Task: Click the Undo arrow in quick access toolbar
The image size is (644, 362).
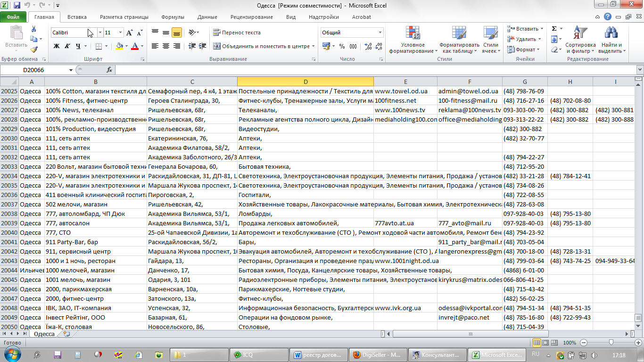Action: [x=27, y=6]
